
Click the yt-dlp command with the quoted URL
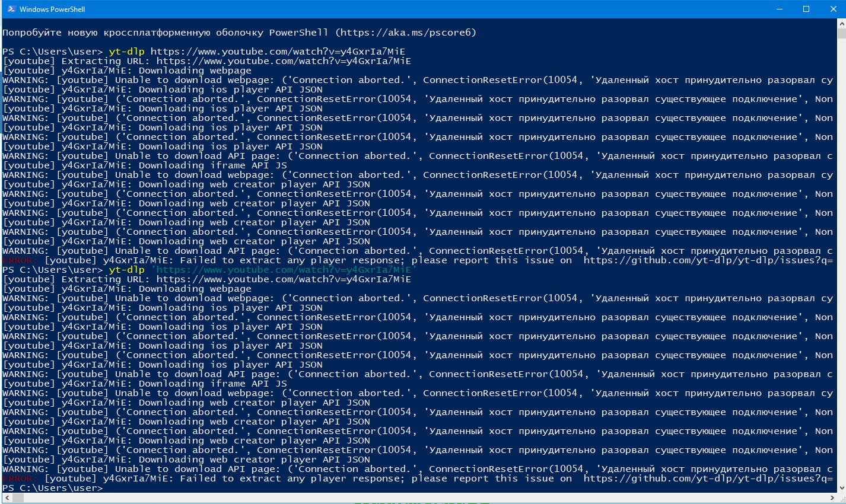(263, 270)
